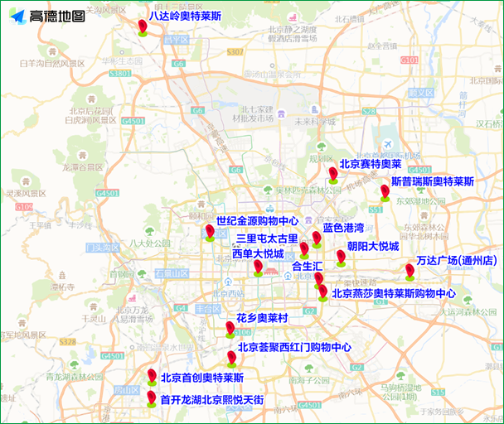Select the 花乡奥莱村 map marker
Image resolution: width=504 pixels, height=424 pixels.
(x=230, y=330)
